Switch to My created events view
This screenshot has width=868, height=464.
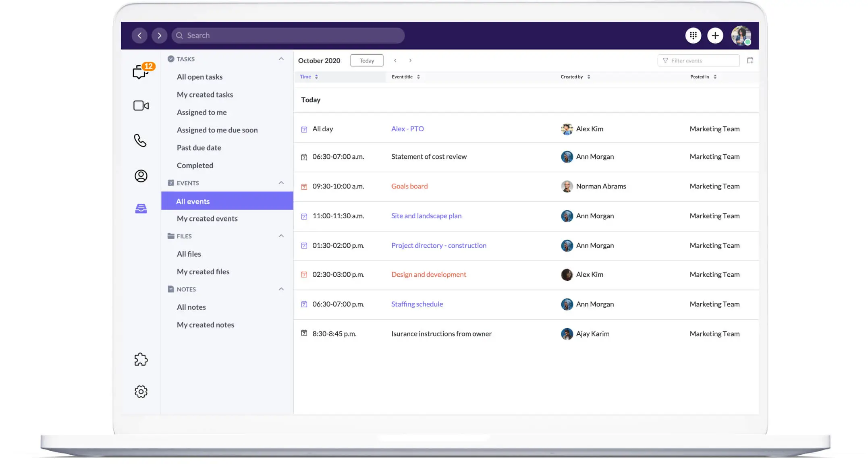(x=207, y=218)
